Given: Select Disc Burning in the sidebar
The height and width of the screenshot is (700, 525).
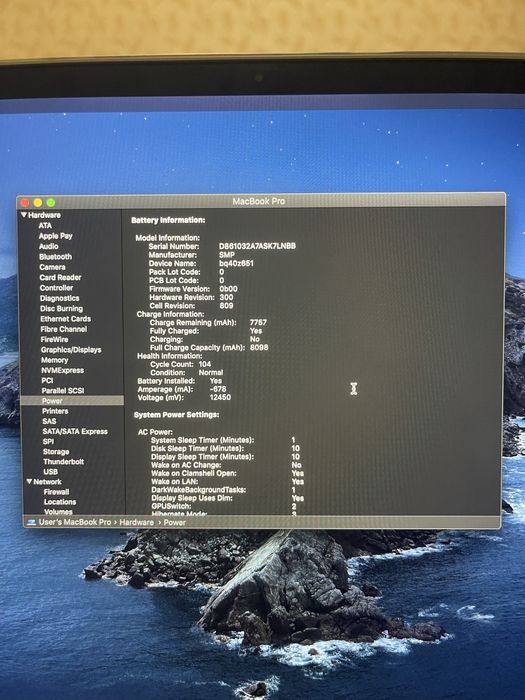Looking at the screenshot, I should pos(62,308).
